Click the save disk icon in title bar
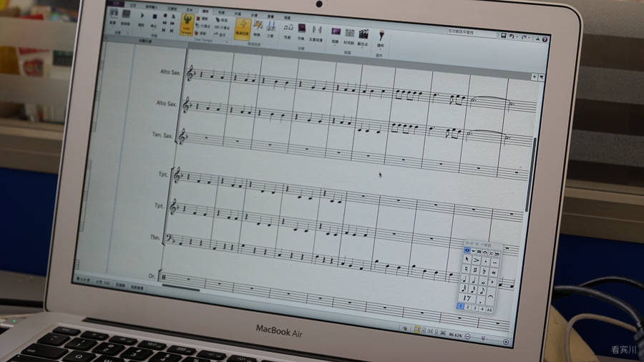 coord(504,36)
